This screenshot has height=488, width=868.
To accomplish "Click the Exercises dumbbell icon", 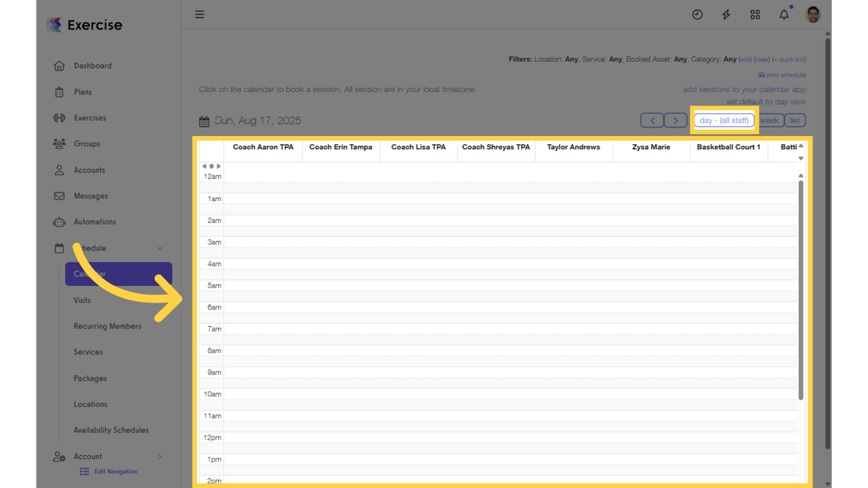I will [59, 118].
